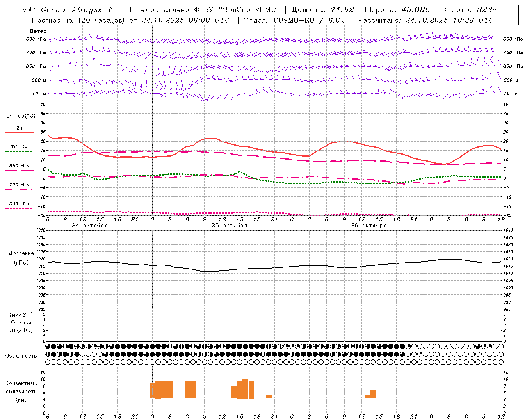
Task: Click the small orange convective bar near hour 21
Action: tap(269, 396)
